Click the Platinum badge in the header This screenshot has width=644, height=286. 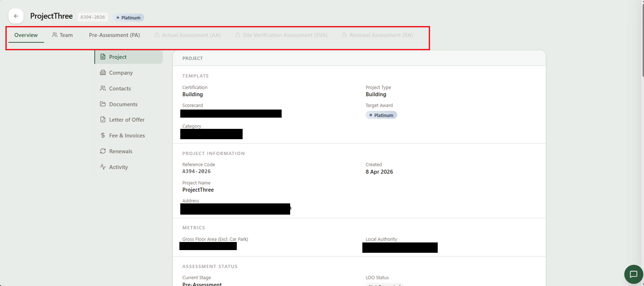pos(128,18)
